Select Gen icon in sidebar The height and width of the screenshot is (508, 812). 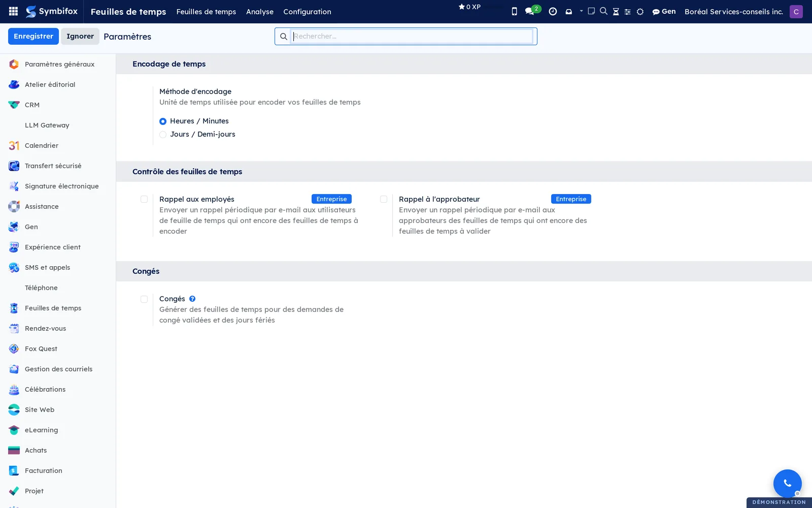[14, 227]
